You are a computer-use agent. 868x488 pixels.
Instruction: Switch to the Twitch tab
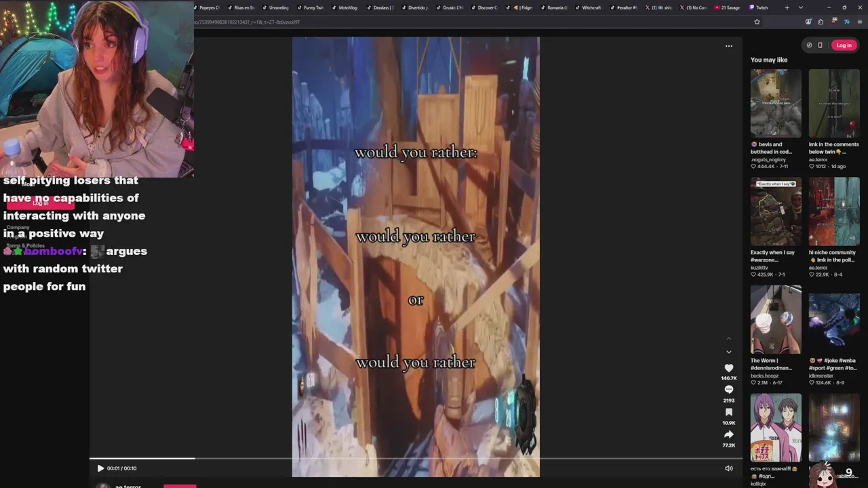pyautogui.click(x=759, y=7)
